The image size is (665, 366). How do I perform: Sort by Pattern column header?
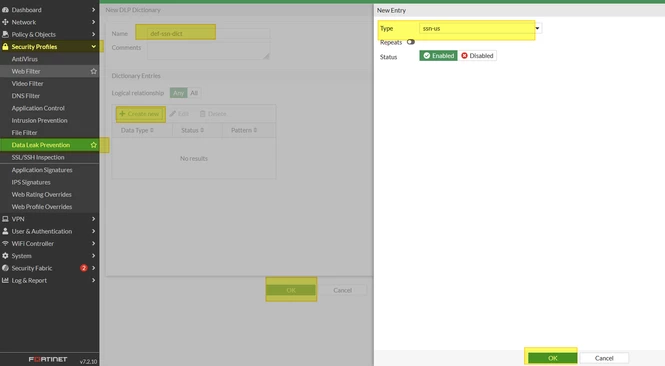click(244, 130)
